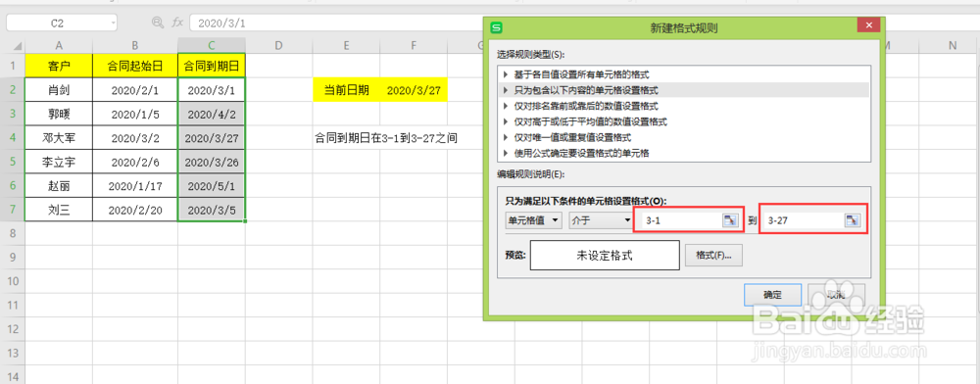Select column B header
The width and height of the screenshot is (980, 384).
tap(135, 46)
